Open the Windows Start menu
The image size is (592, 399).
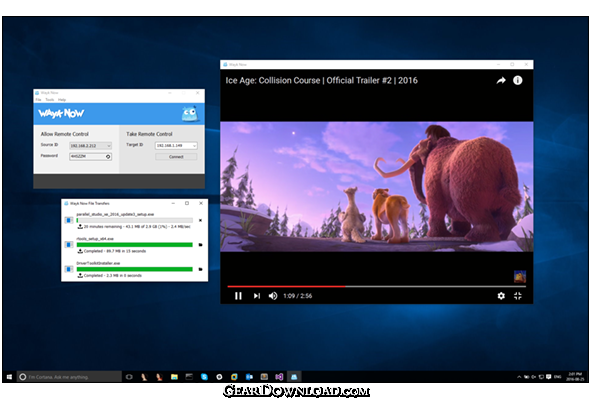[9, 377]
